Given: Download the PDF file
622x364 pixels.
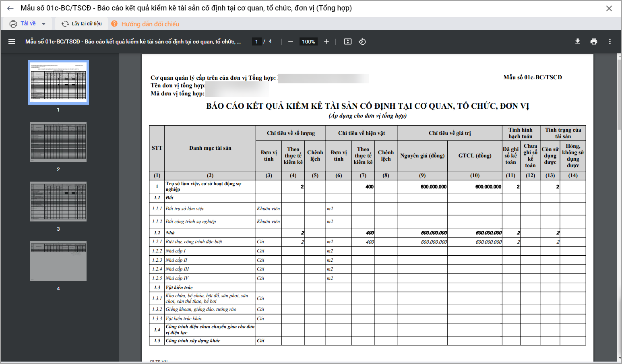Looking at the screenshot, I should (578, 41).
